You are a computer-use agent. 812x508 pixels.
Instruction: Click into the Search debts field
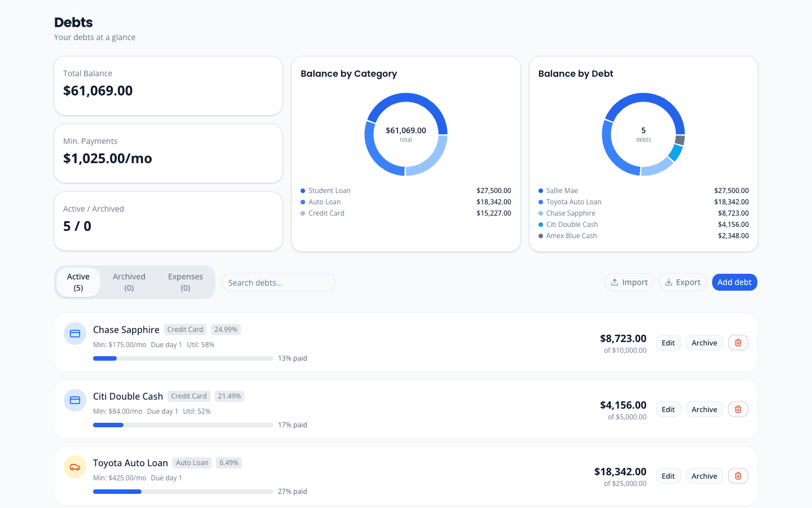[x=278, y=282]
